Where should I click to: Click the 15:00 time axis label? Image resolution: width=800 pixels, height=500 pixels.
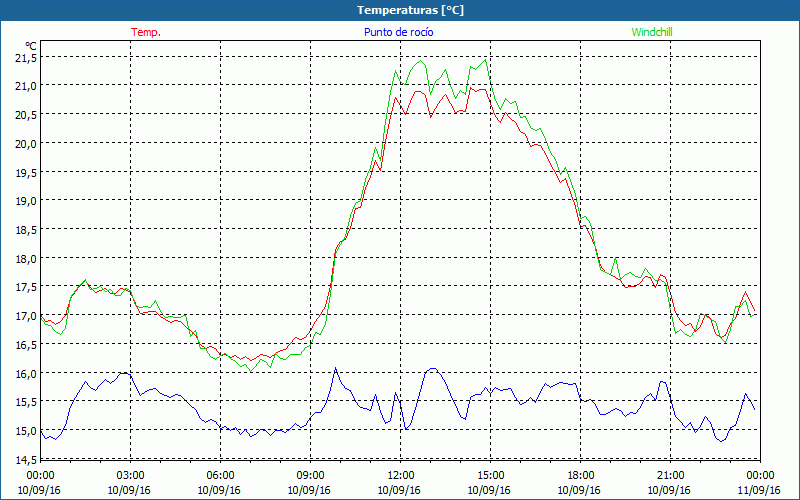(490, 476)
